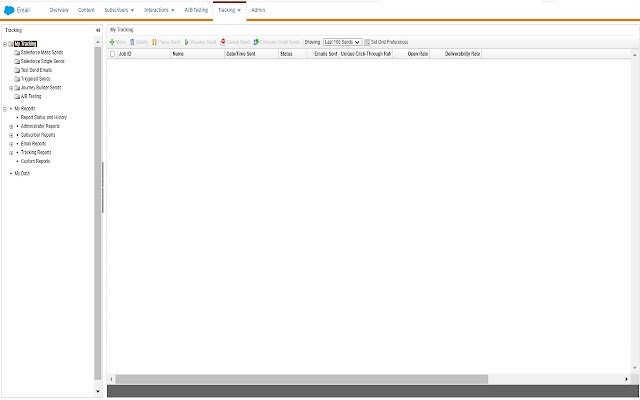This screenshot has width=640, height=400.
Task: Collapse the My Tracking tree node
Action: coord(5,44)
